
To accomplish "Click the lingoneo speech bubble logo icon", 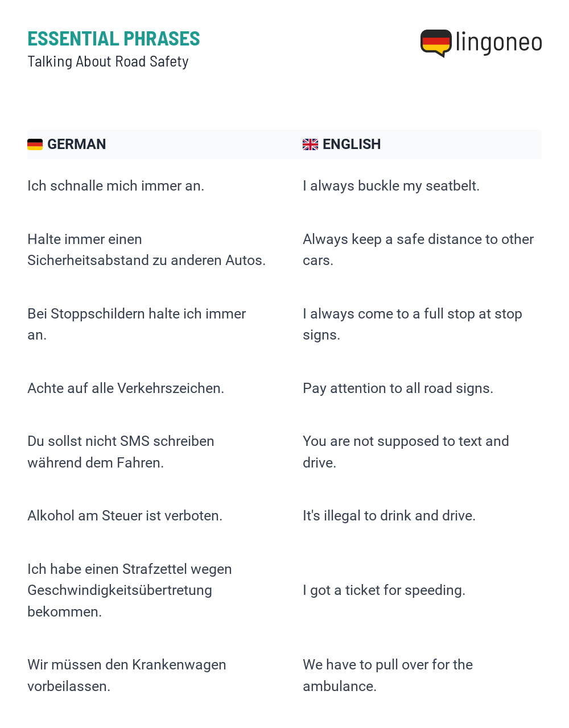I will pyautogui.click(x=436, y=43).
